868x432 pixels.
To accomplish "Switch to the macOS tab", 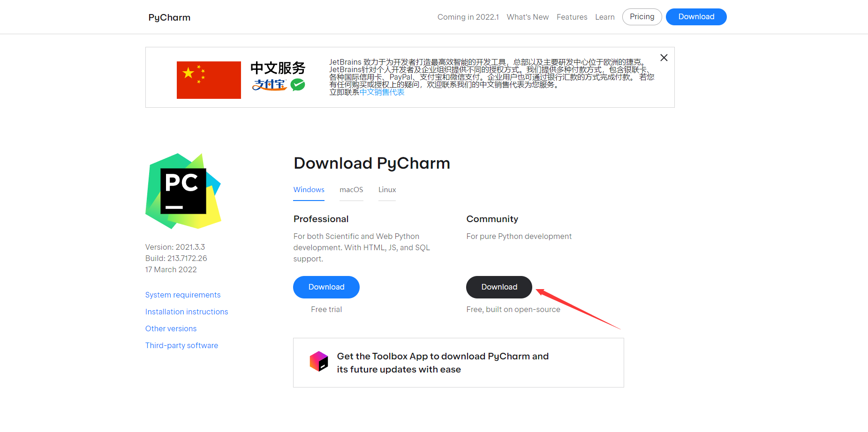I will pyautogui.click(x=351, y=190).
